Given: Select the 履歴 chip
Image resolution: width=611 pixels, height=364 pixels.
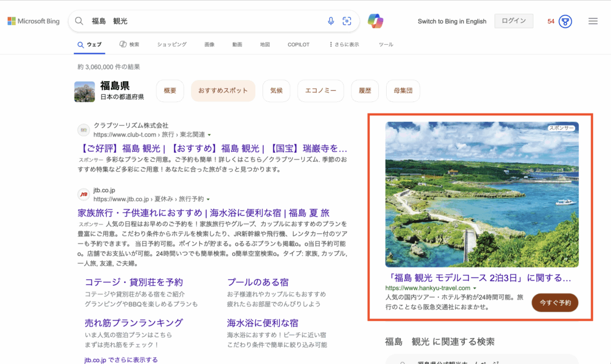Looking at the screenshot, I should (x=365, y=91).
